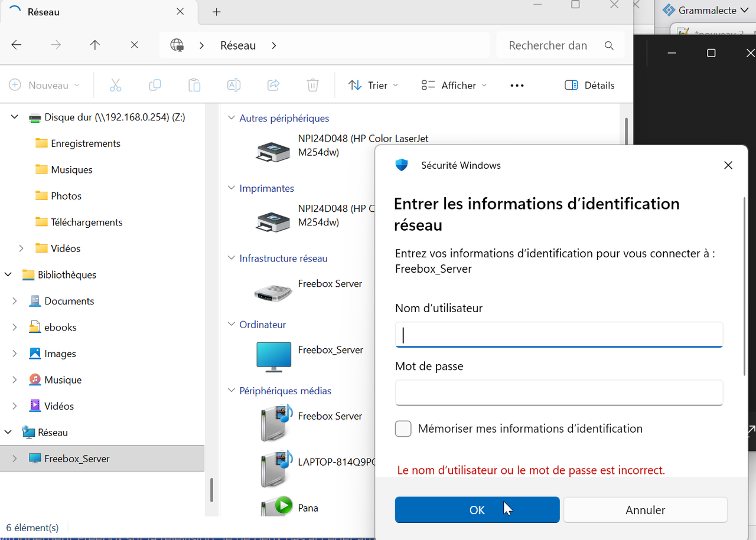Select HP printer icon under Imprimantes
Viewport: 756px width, 540px height.
tap(273, 221)
